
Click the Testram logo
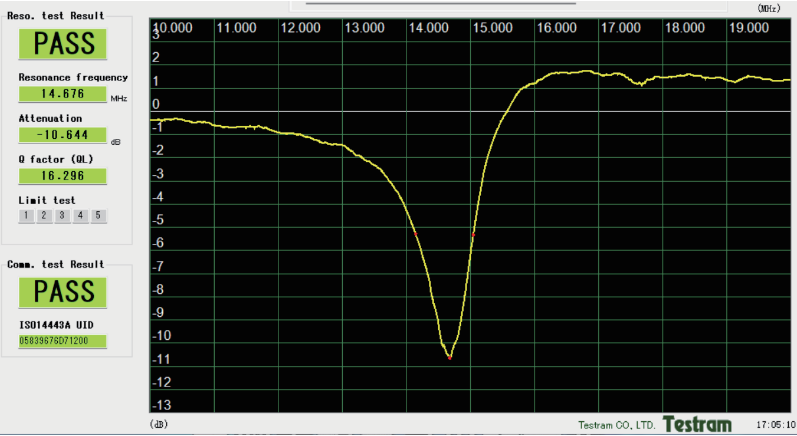(x=697, y=424)
